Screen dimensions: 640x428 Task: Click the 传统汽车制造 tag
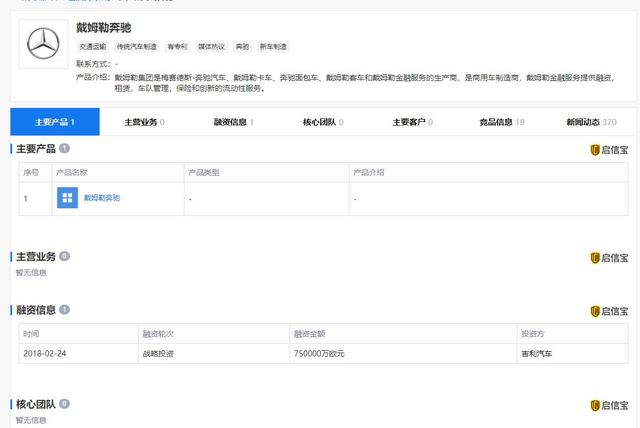pyautogui.click(x=137, y=47)
